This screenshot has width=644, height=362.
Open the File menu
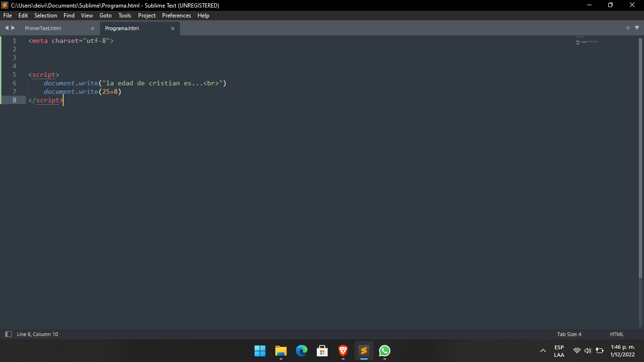click(x=8, y=16)
